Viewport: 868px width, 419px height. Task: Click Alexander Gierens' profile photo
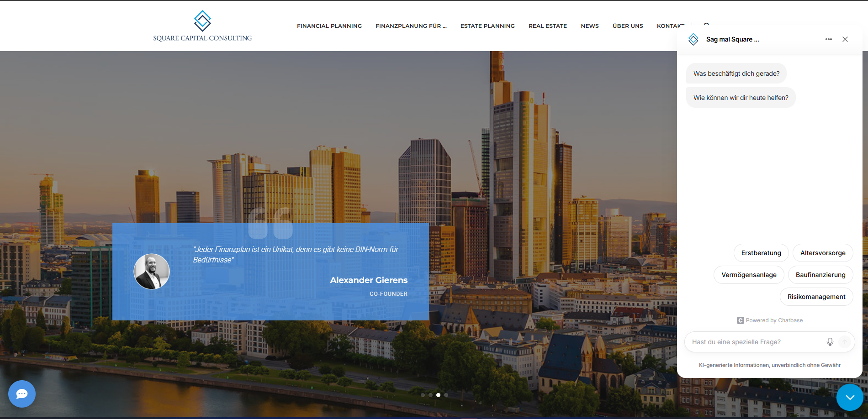coord(151,271)
